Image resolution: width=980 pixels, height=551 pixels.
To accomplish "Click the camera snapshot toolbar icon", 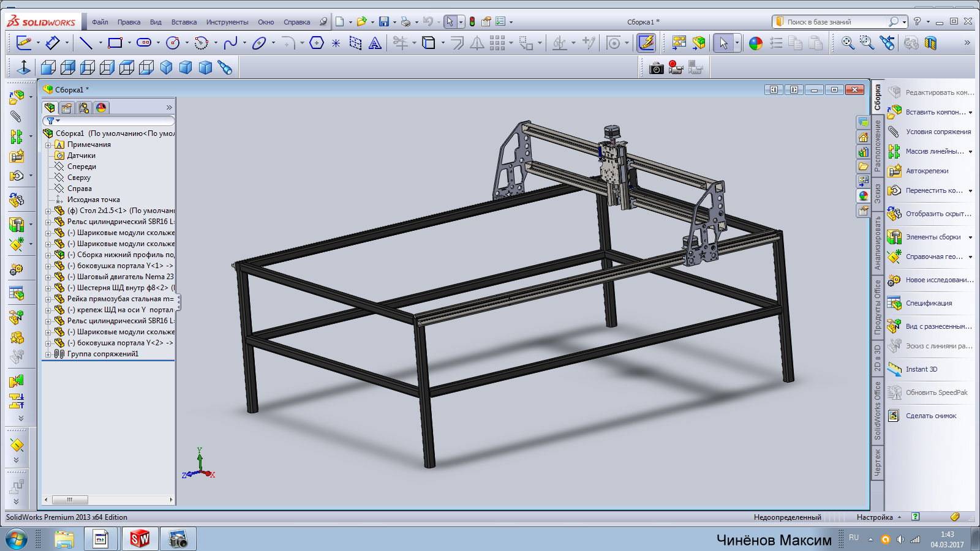I will point(656,68).
